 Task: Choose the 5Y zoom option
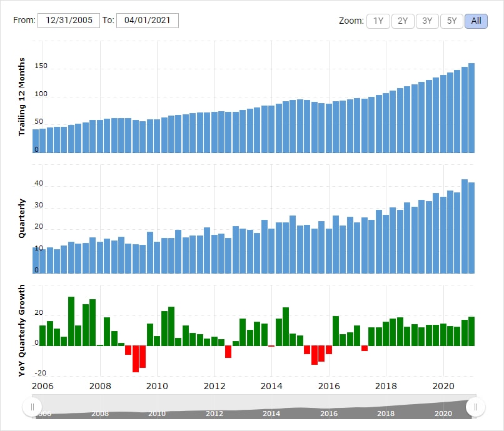tap(451, 21)
